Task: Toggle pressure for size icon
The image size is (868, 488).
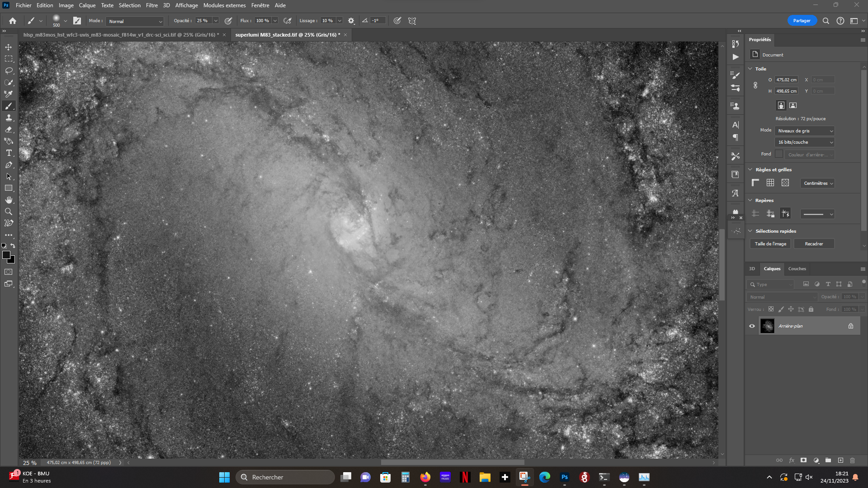Action: tap(397, 21)
